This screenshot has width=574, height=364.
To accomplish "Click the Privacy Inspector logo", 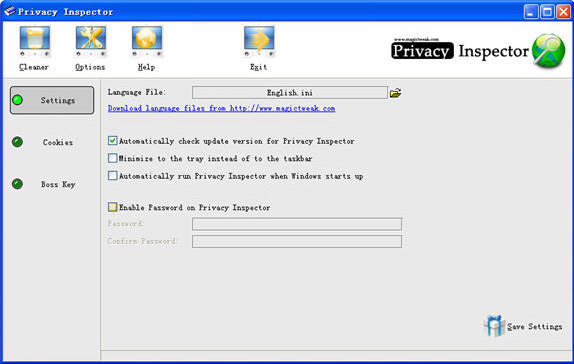I will tap(478, 51).
